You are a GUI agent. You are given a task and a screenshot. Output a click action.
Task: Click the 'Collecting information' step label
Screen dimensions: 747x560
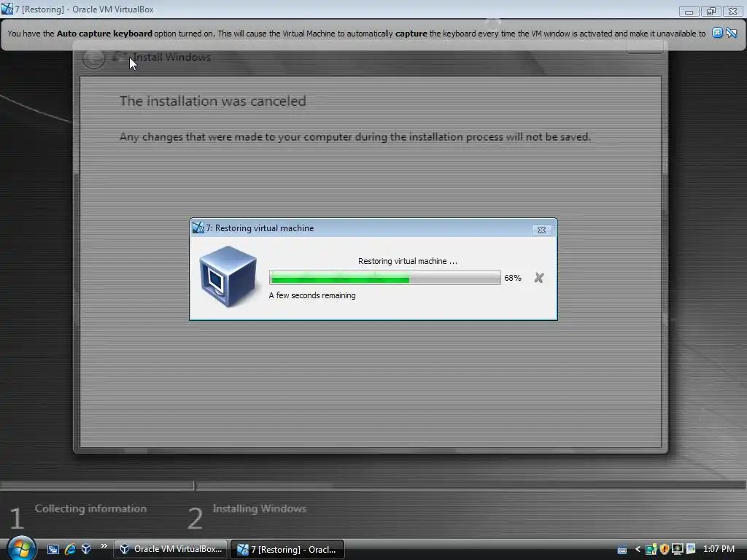click(x=90, y=508)
